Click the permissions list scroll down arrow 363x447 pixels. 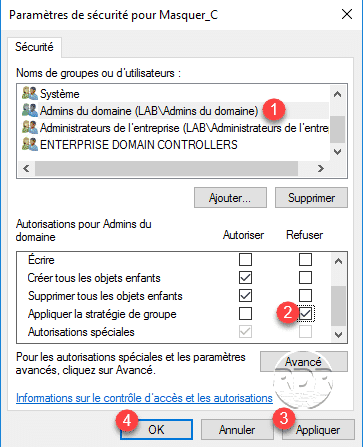click(x=338, y=335)
